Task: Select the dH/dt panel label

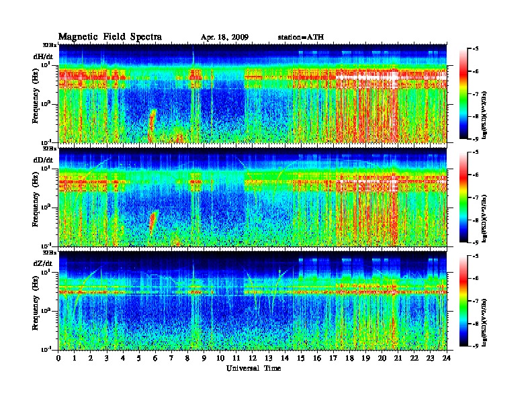Action: [x=43, y=56]
